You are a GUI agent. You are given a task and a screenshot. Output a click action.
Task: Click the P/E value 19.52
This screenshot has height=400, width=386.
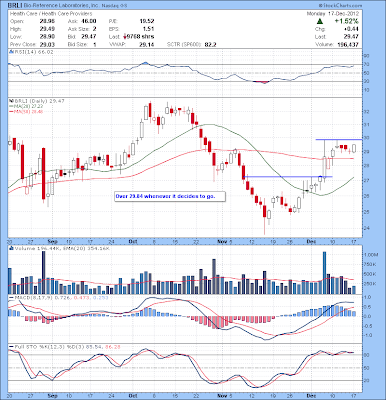146,21
